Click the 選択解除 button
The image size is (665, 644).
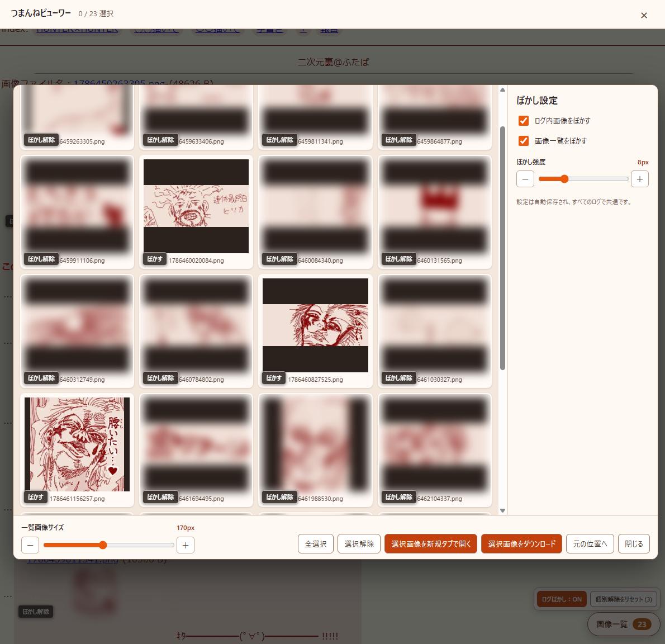pos(359,544)
